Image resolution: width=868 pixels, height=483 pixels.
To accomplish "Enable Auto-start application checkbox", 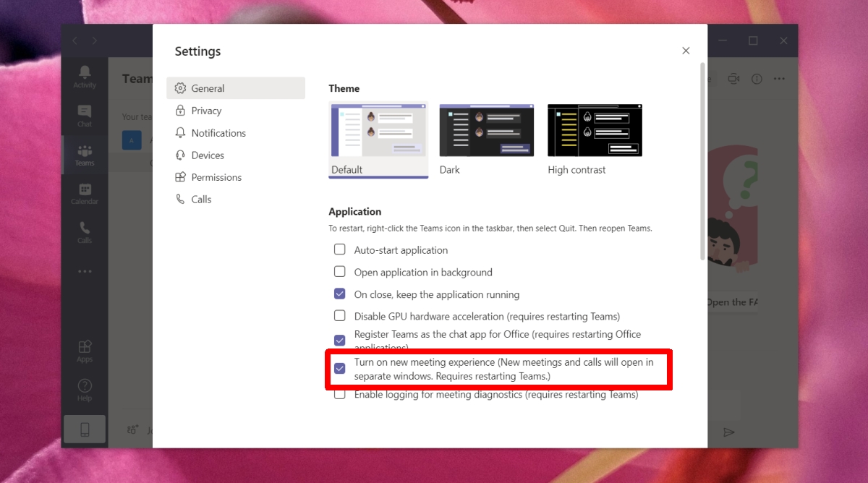I will [339, 250].
